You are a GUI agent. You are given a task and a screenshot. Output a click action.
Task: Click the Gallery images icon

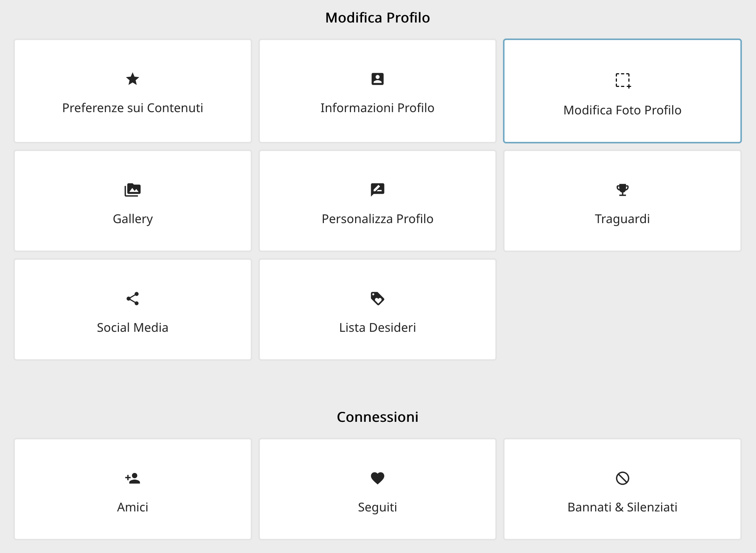coord(133,190)
